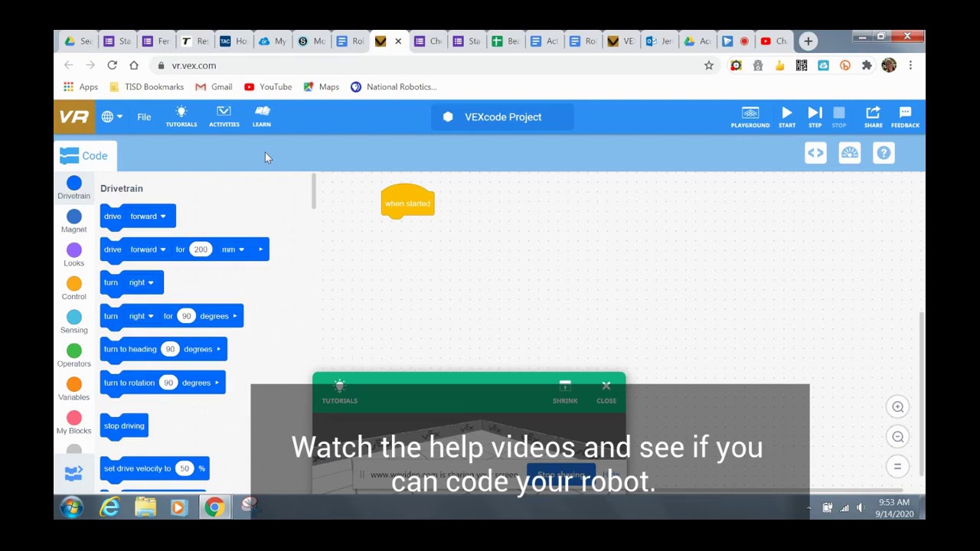Open Windows Start menu
This screenshot has height=551, width=980.
point(72,507)
